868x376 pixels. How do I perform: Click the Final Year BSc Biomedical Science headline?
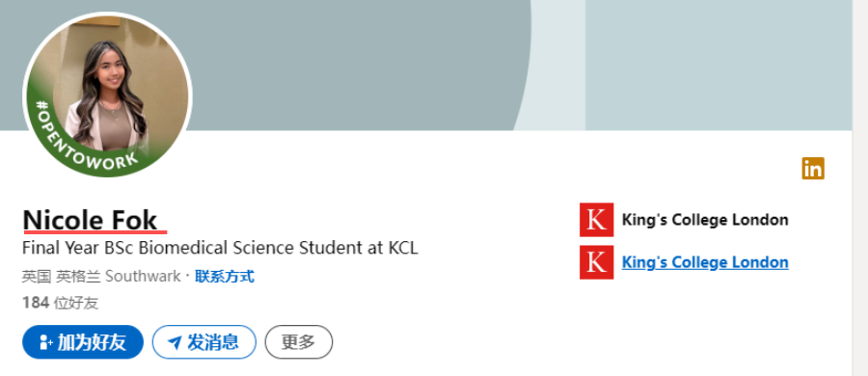click(x=220, y=248)
